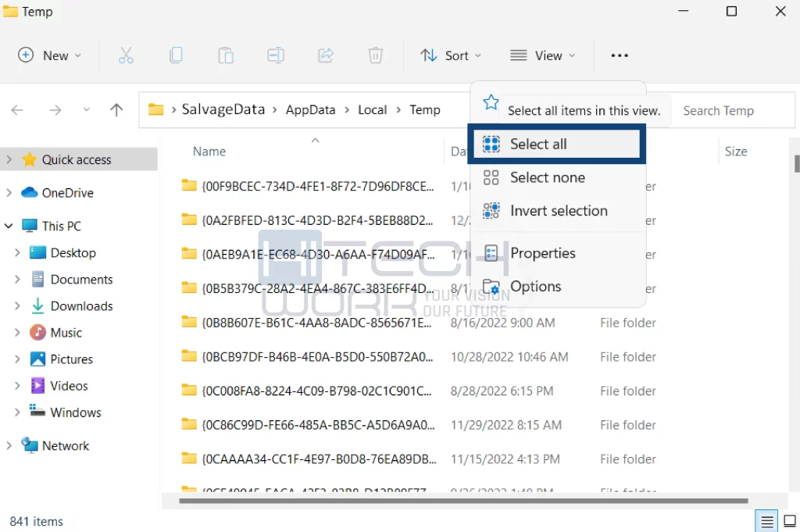Select Downloads in the sidebar

(81, 306)
